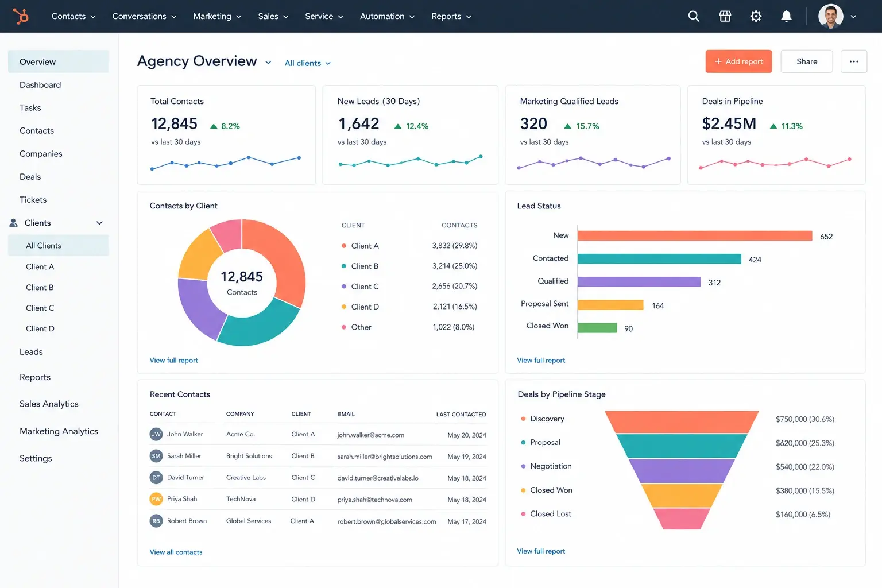Screen dimensions: 882x588
Task: Open the settings gear icon
Action: click(756, 16)
